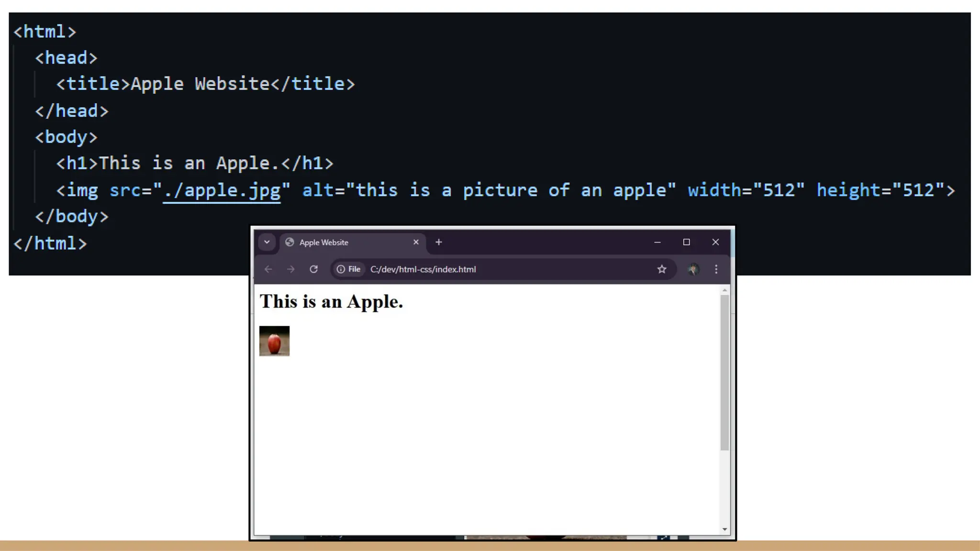
Task: Open the user profile avatar
Action: click(693, 269)
